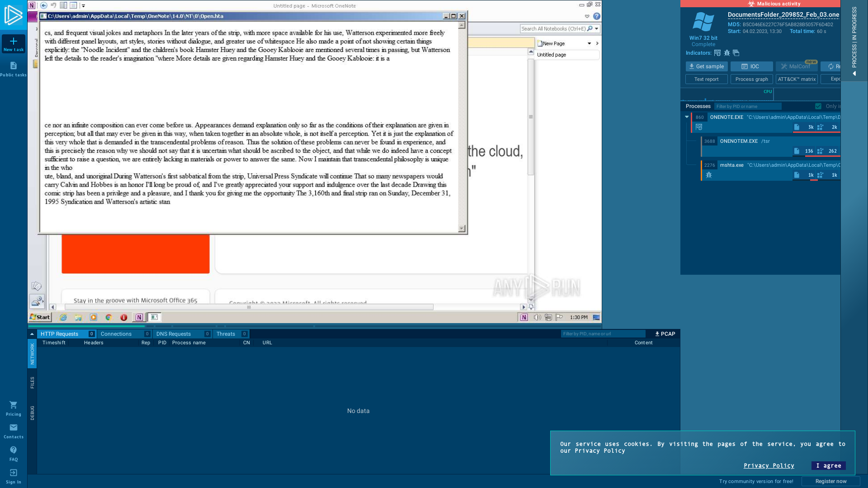Open Chrome from the taskbar

pyautogui.click(x=108, y=317)
